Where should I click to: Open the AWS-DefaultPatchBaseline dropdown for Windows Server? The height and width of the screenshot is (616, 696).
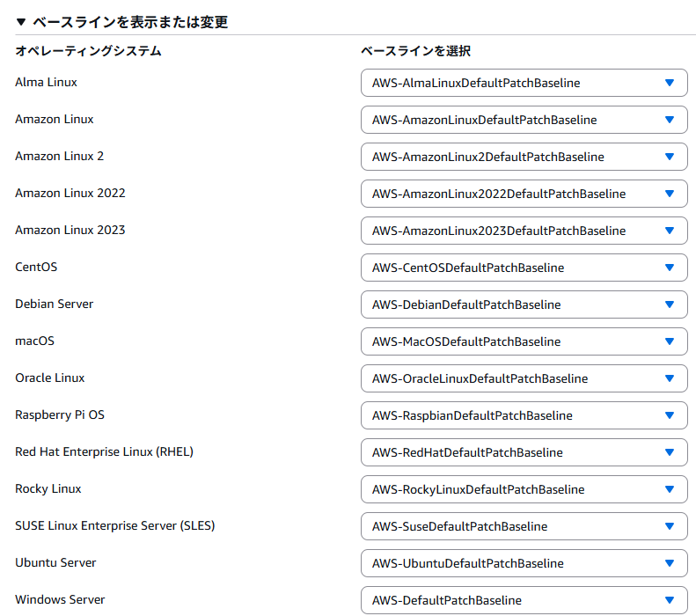[x=524, y=600]
